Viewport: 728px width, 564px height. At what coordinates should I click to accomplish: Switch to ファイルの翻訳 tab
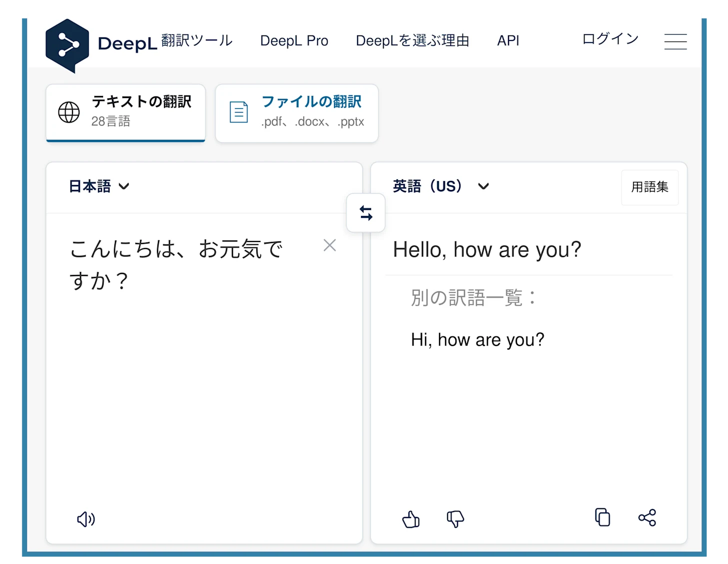click(296, 113)
